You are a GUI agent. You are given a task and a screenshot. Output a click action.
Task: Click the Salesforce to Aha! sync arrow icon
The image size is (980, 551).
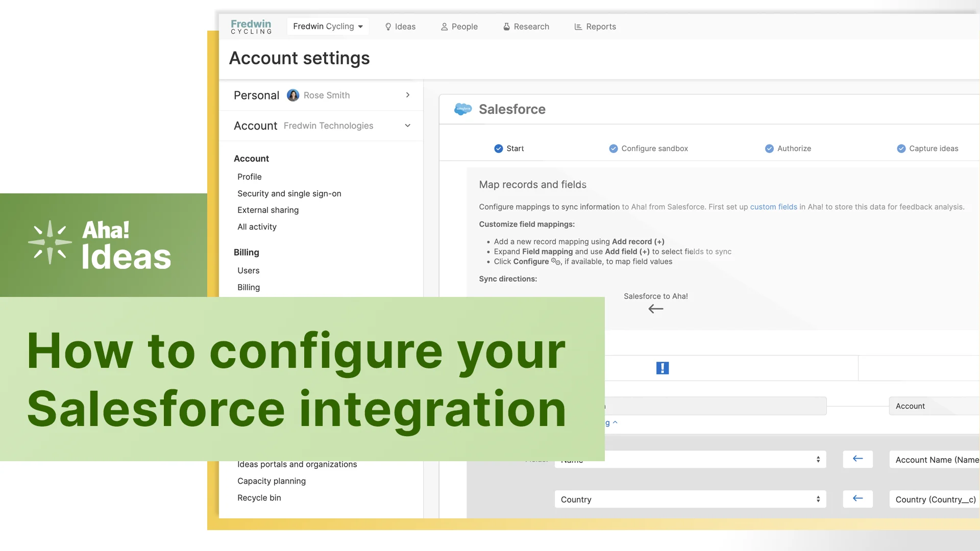tap(655, 309)
